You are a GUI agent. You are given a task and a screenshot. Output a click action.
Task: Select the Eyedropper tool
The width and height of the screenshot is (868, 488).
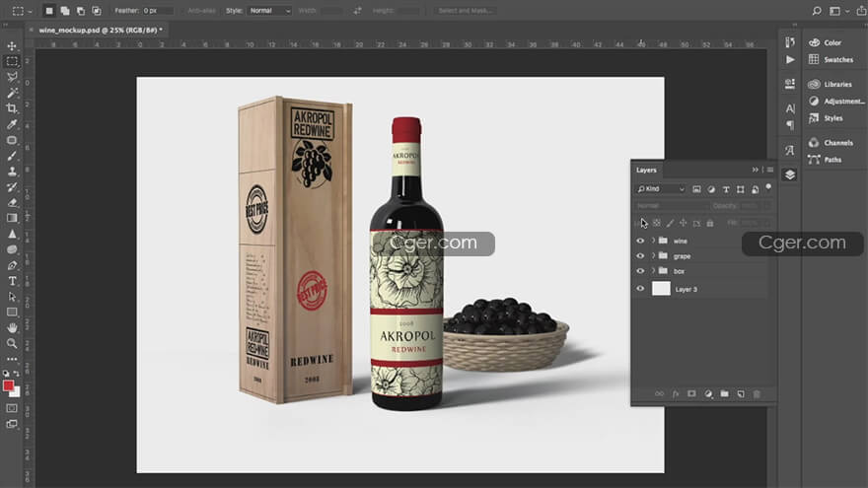pos(12,124)
